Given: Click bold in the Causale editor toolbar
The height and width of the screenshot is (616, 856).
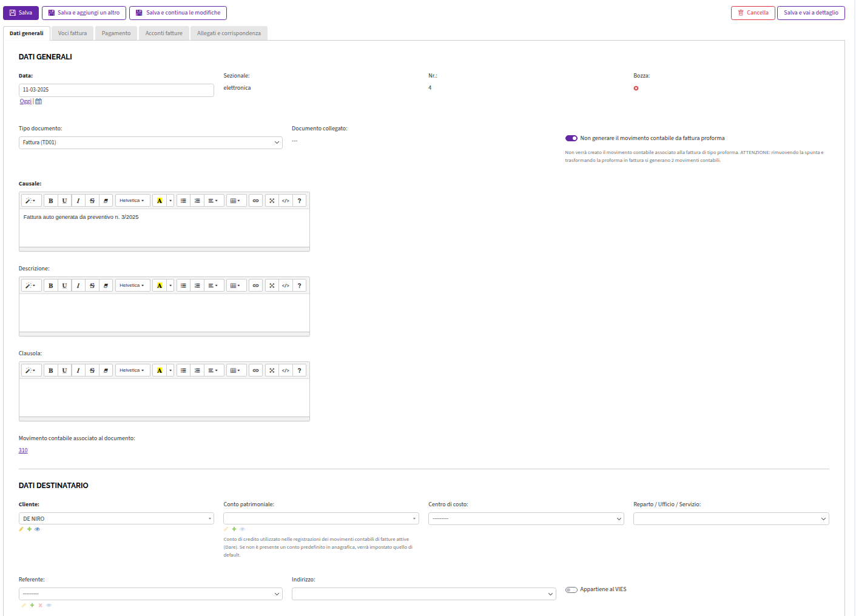Looking at the screenshot, I should [51, 201].
